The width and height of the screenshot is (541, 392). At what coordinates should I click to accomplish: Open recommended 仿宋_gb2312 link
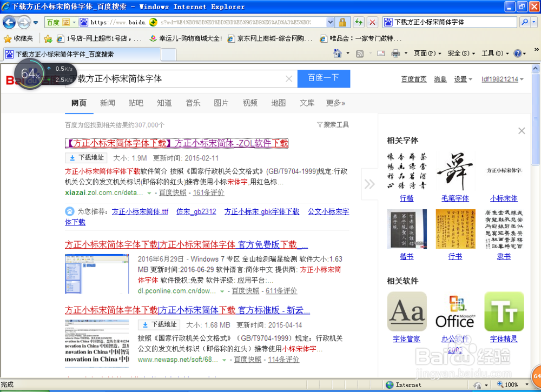coord(196,211)
